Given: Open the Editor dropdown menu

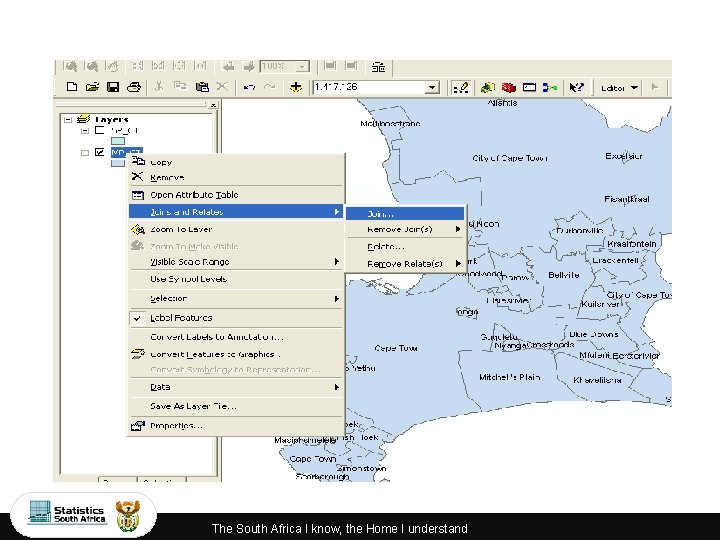Looking at the screenshot, I should pos(620,87).
